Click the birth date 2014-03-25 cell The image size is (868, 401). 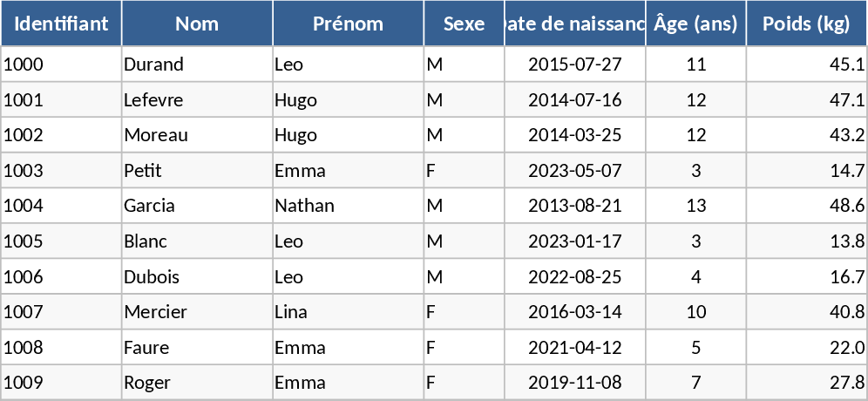575,135
